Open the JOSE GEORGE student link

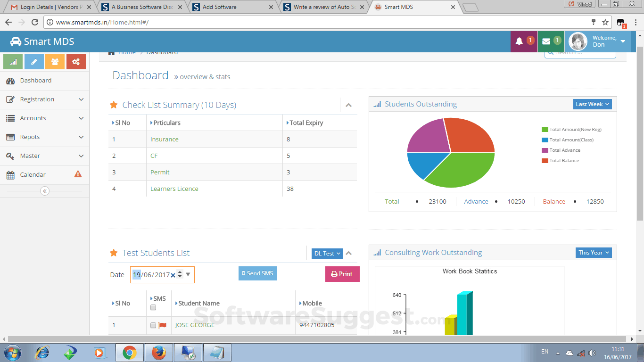195,325
